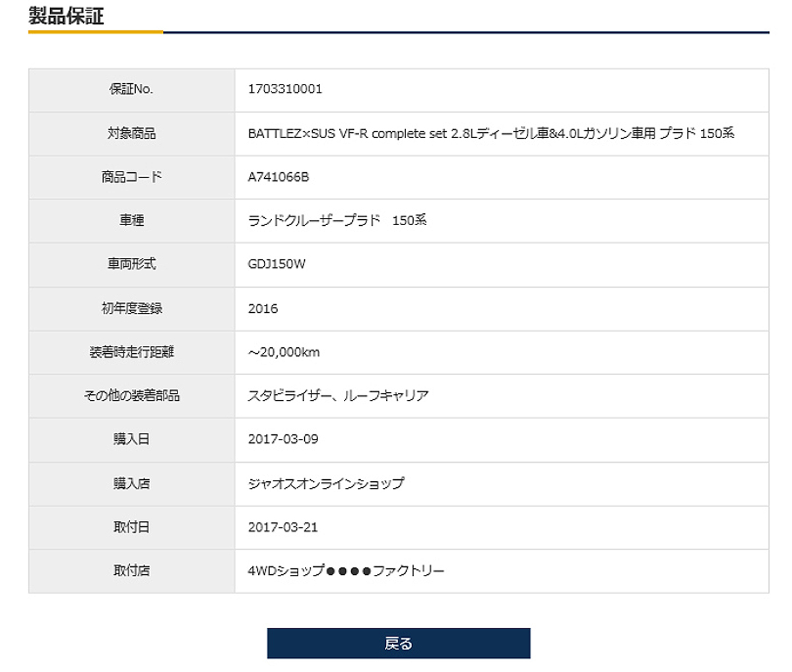
Task: Click the 戻る back button
Action: click(x=398, y=643)
